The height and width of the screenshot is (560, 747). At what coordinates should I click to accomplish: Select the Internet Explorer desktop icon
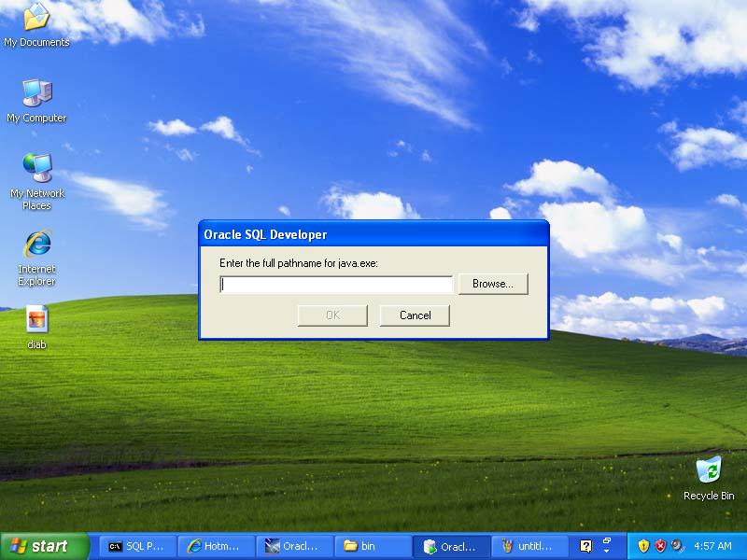point(36,259)
